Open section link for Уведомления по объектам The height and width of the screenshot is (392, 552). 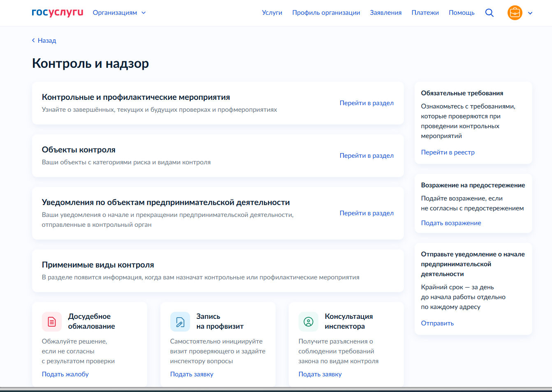click(366, 213)
